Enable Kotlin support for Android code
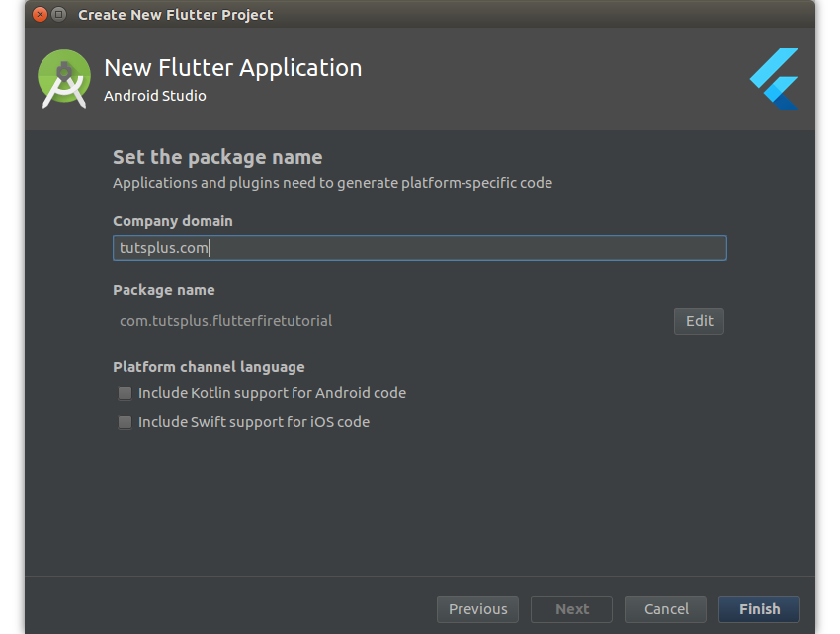The width and height of the screenshot is (840, 634). (x=125, y=394)
